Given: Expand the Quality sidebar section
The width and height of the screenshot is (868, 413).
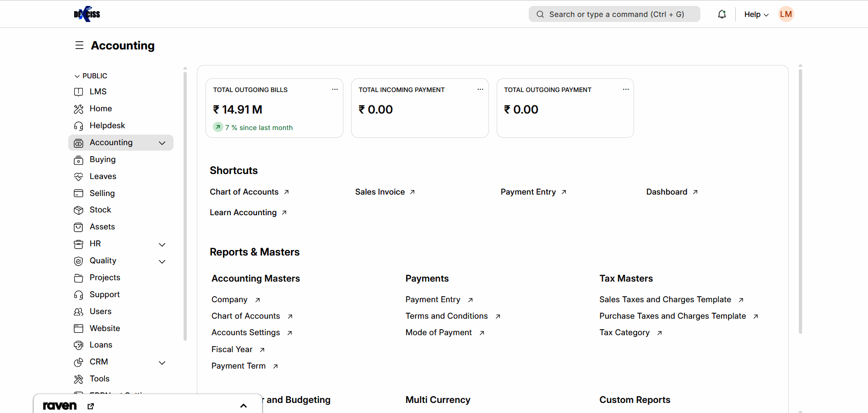Looking at the screenshot, I should coord(162,261).
